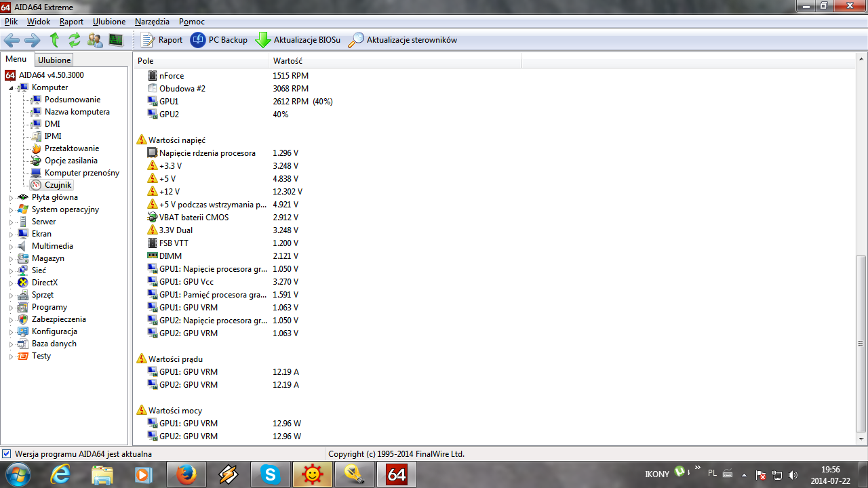Open the Ulubione menu in menu bar
The width and height of the screenshot is (868, 488).
pyautogui.click(x=109, y=22)
